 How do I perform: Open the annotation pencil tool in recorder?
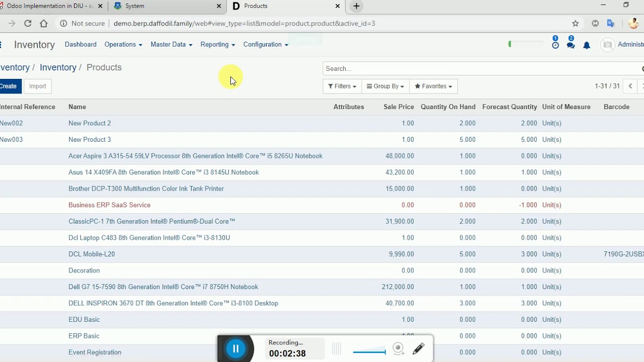(418, 348)
